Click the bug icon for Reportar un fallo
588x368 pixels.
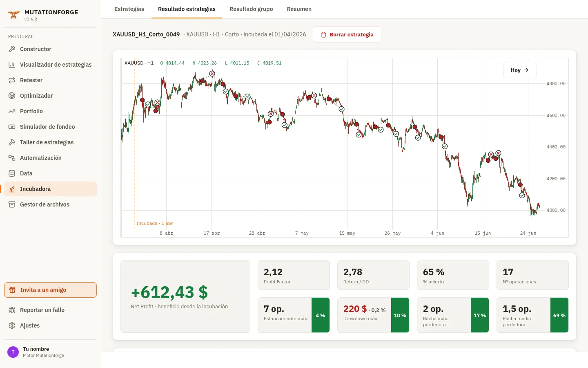(x=12, y=310)
